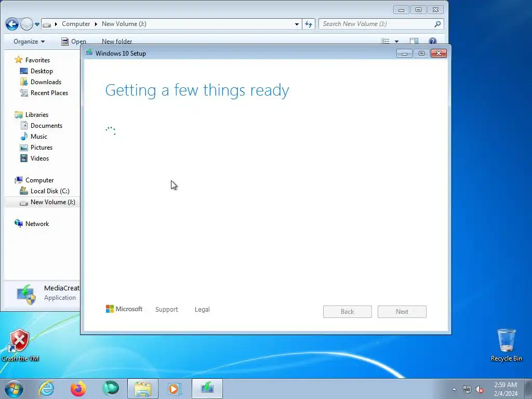Select Favorites in the navigation pane
This screenshot has width=532, height=399.
(37, 60)
